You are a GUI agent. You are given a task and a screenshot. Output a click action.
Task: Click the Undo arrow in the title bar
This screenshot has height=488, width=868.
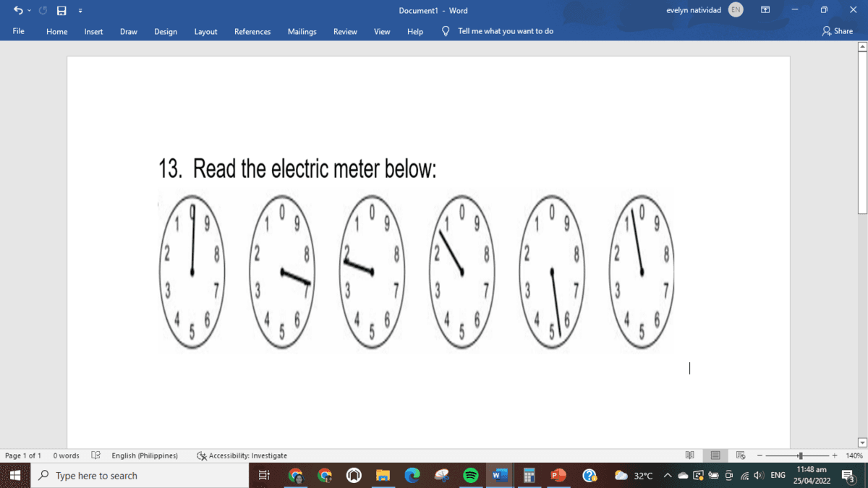17,10
